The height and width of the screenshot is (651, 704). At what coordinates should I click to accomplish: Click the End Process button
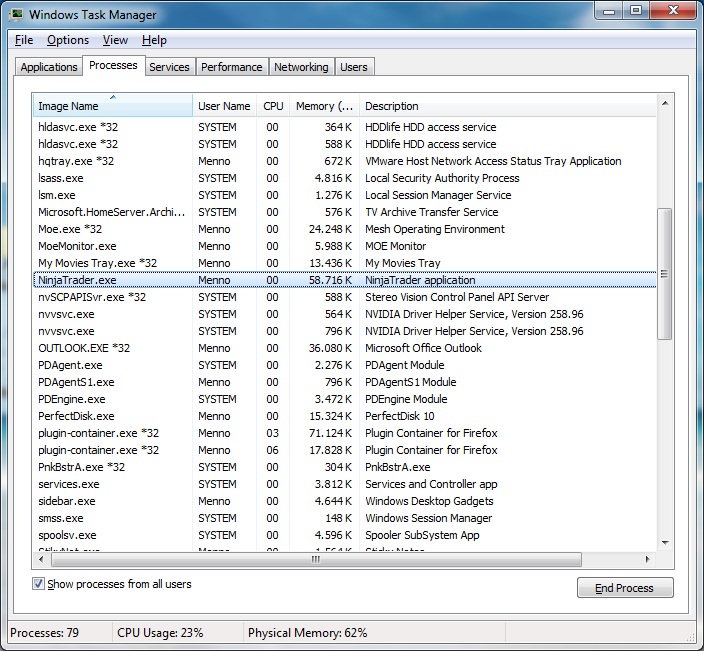pyautogui.click(x=625, y=588)
